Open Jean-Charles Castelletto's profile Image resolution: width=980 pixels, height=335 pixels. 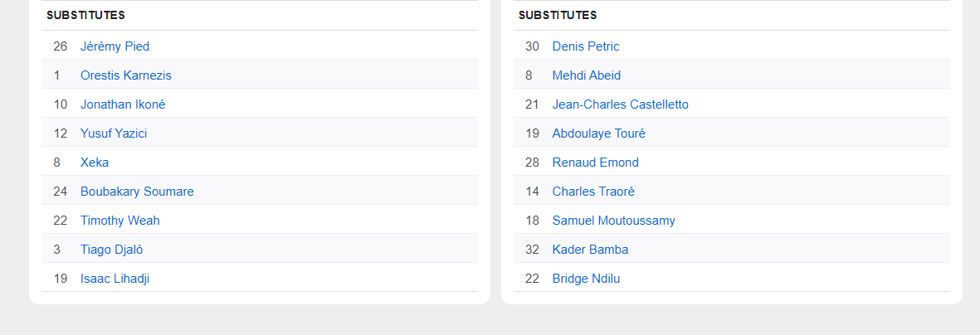point(620,104)
